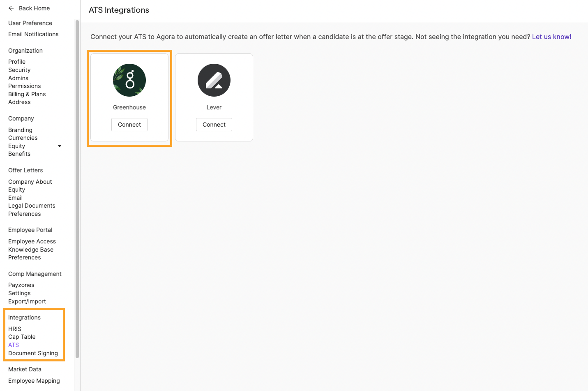The width and height of the screenshot is (588, 391).
Task: Open Currencies settings
Action: pos(23,138)
